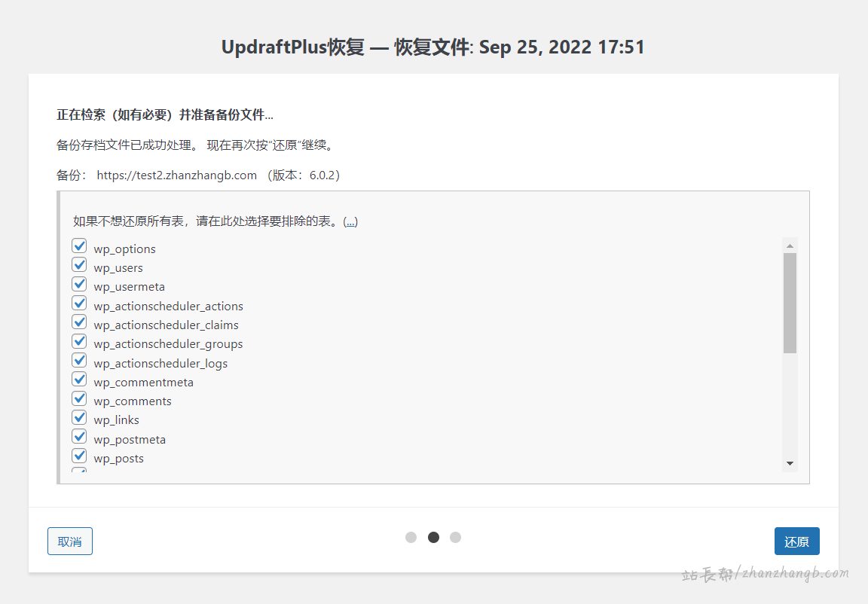Uncheck the wp_comments table checkbox
Image resolution: width=868 pixels, height=604 pixels.
coord(79,398)
